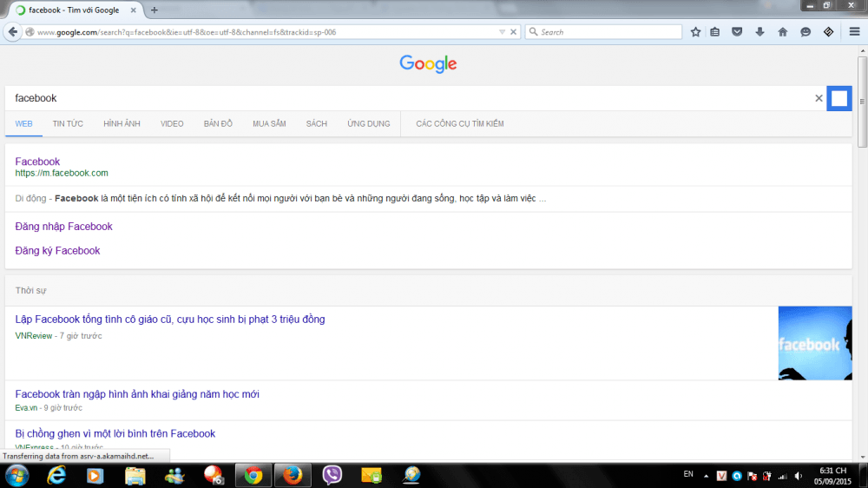Go back with the browser back arrow
Viewport: 868px width, 488px height.
(x=13, y=32)
